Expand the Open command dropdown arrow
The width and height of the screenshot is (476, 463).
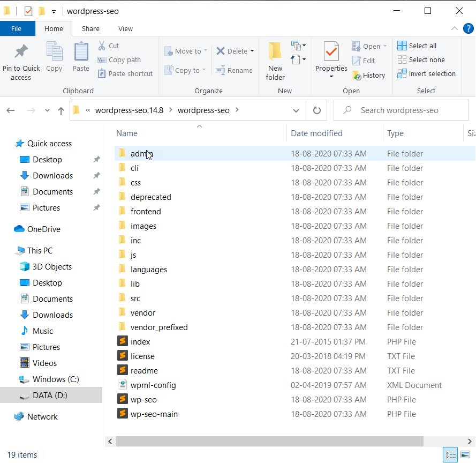click(385, 46)
